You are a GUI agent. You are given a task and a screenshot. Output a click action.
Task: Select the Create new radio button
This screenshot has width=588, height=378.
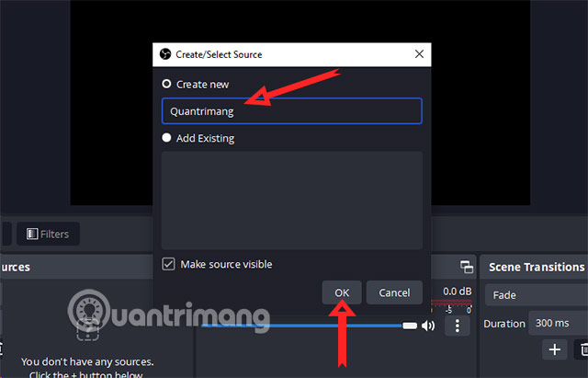point(166,84)
